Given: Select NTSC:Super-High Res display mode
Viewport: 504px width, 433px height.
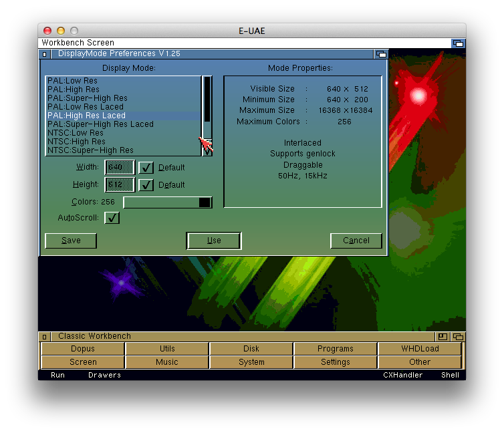Looking at the screenshot, I should pos(124,150).
